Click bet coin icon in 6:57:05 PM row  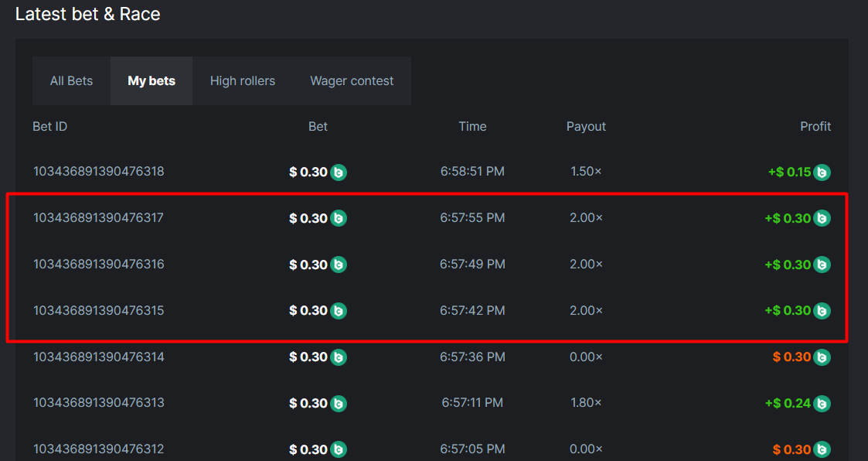click(339, 449)
